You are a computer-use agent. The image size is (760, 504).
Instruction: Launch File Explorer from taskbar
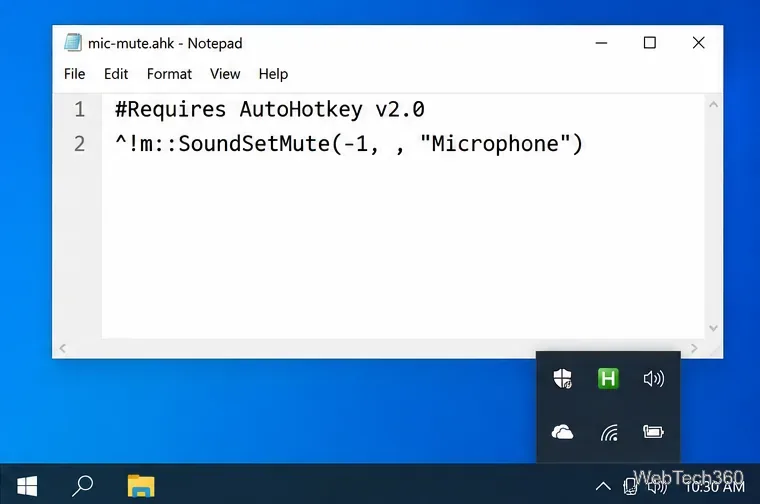point(141,486)
